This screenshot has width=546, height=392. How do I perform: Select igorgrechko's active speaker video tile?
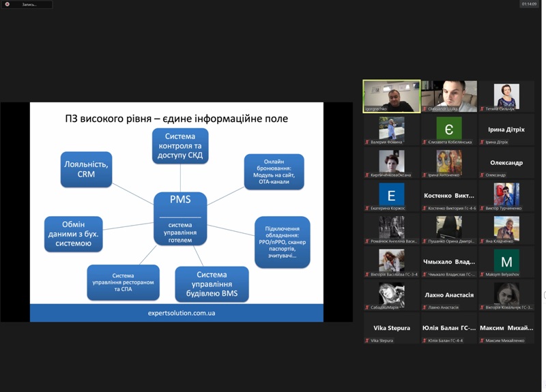click(391, 96)
